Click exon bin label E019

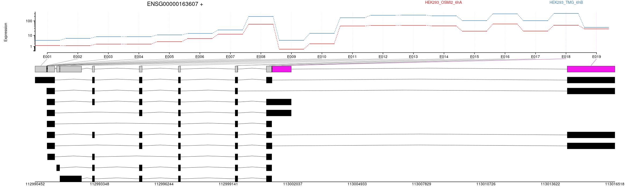click(x=597, y=57)
